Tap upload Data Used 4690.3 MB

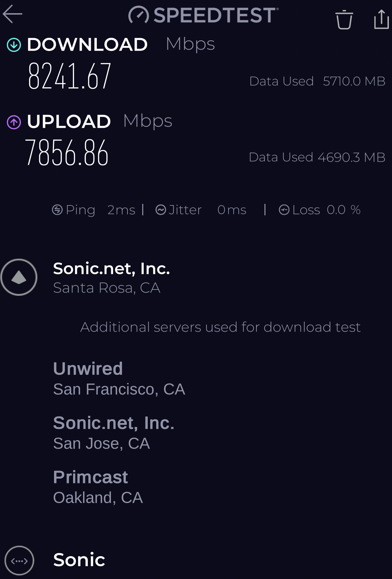pyautogui.click(x=317, y=157)
